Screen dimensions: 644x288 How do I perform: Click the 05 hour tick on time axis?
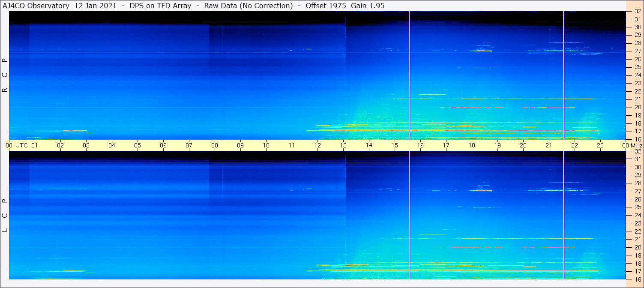coord(138,145)
